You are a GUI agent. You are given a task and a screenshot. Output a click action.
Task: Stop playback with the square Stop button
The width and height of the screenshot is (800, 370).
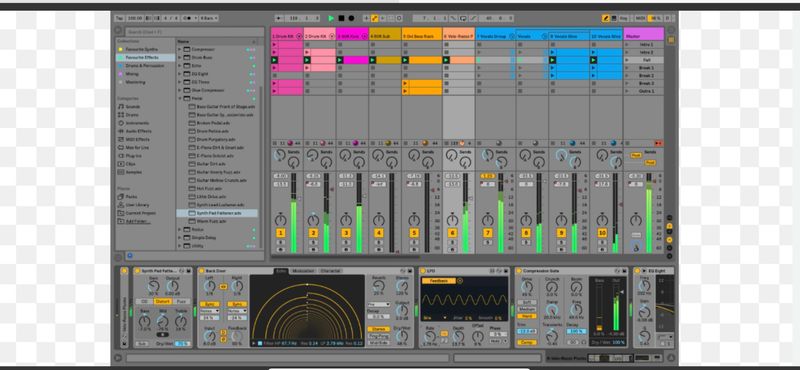coord(341,18)
